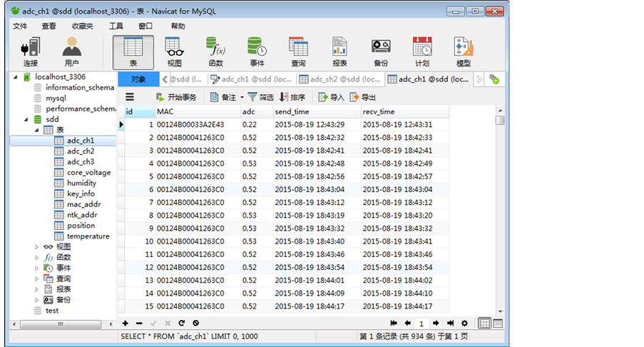Collapse the sdd database tree node
644x347 pixels.
click(27, 119)
